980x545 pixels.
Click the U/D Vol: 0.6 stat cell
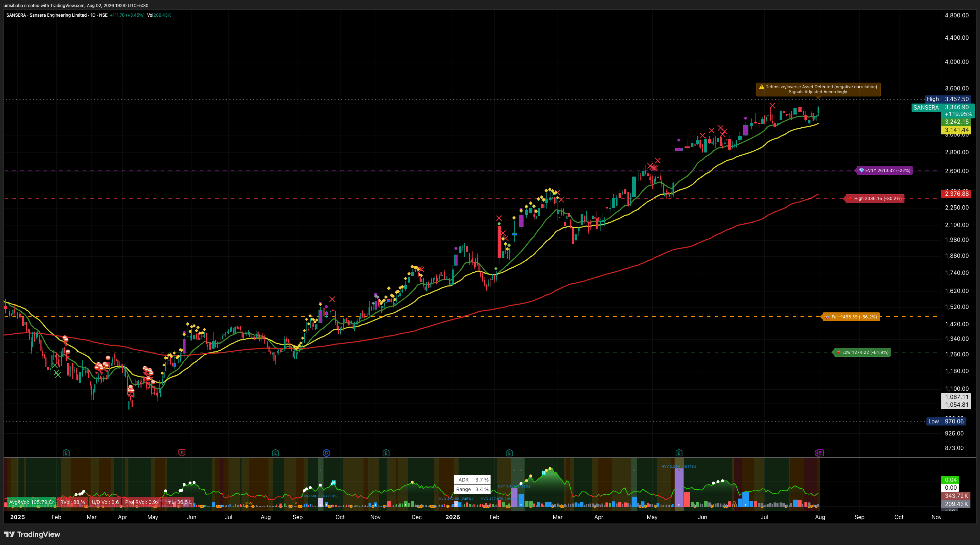(105, 502)
